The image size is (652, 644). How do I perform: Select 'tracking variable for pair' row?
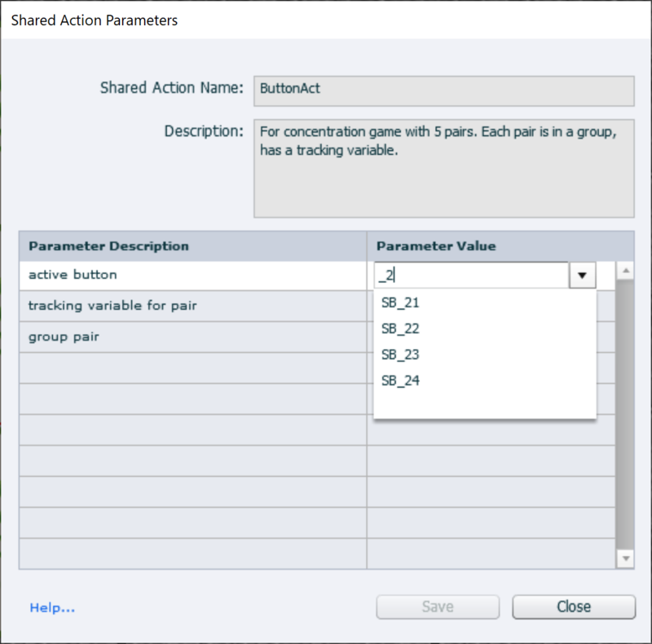(x=193, y=306)
